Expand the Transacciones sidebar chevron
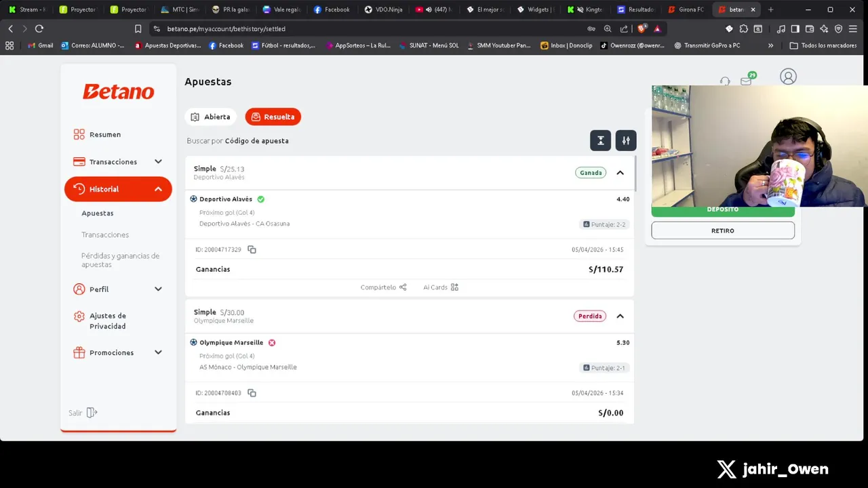The width and height of the screenshot is (868, 488). pos(158,161)
